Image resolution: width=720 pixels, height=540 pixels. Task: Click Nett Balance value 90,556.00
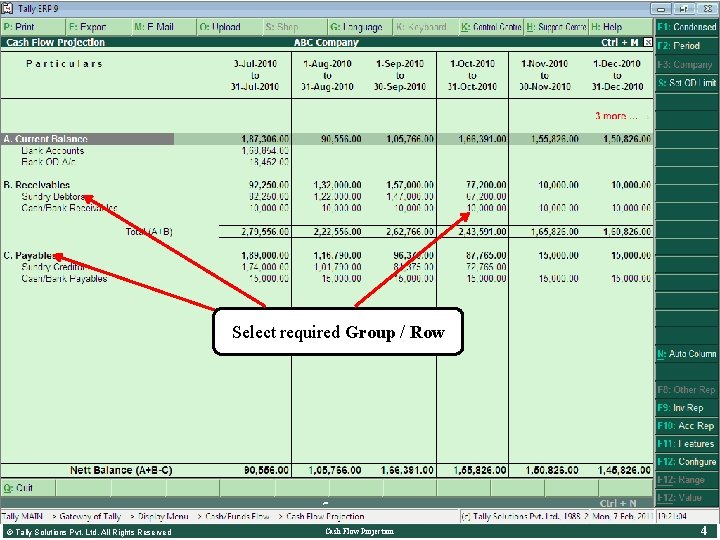point(266,471)
